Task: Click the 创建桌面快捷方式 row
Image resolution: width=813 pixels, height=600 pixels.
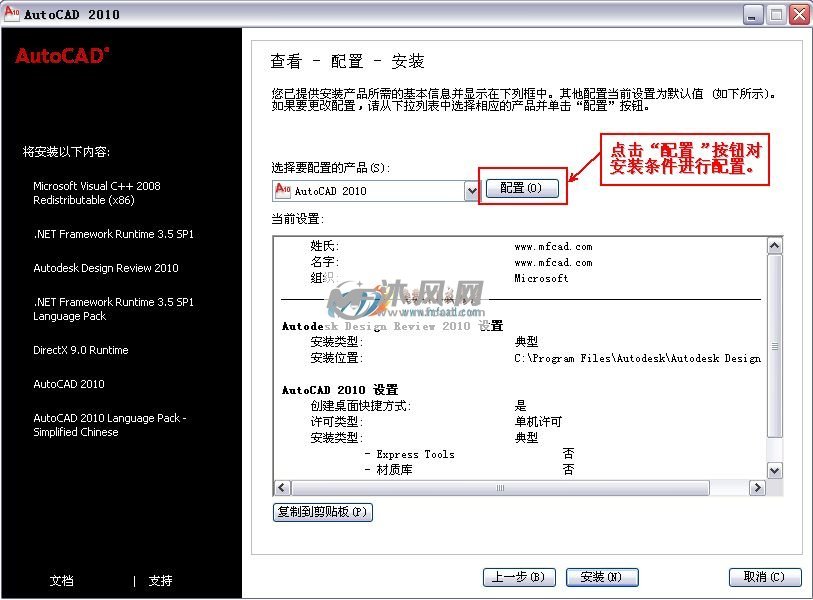Action: [x=418, y=406]
